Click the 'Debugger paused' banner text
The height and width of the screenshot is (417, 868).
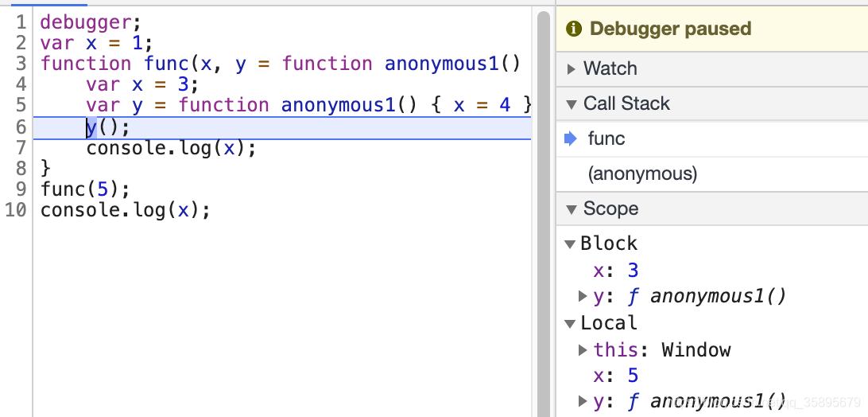tap(670, 29)
